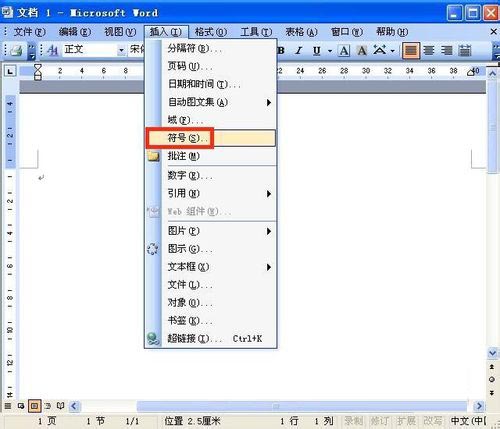Open underline style dropdown arrow
The width and height of the screenshot is (500, 429).
(x=330, y=51)
